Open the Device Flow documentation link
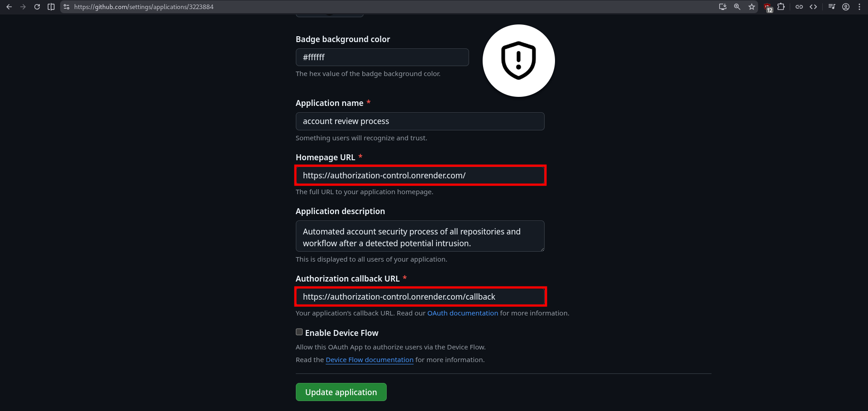Image resolution: width=868 pixels, height=411 pixels. tap(369, 359)
